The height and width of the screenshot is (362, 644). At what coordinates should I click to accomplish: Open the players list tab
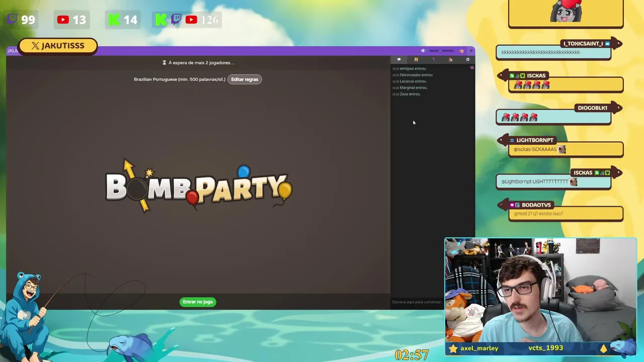(x=416, y=59)
